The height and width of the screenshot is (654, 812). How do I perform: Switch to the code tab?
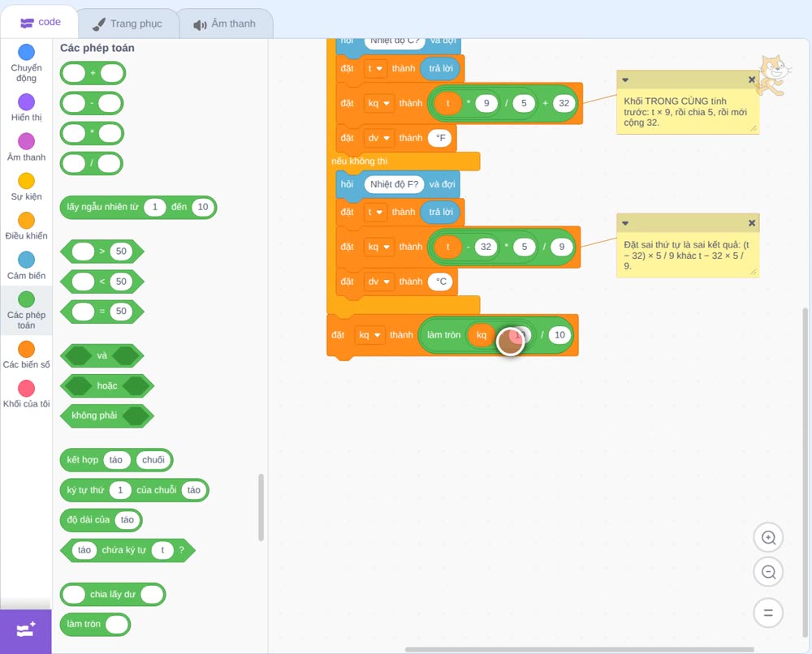(x=40, y=22)
